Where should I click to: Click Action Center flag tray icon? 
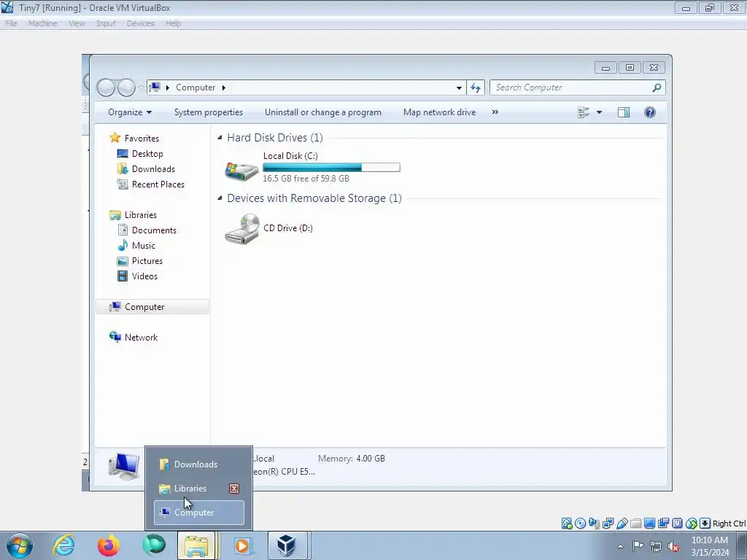[x=638, y=546]
